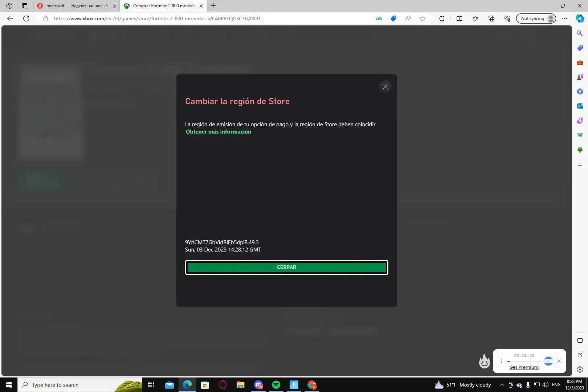Screen dimensions: 588x392
Task: Open Copilot from the top-right icon
Action: click(580, 19)
